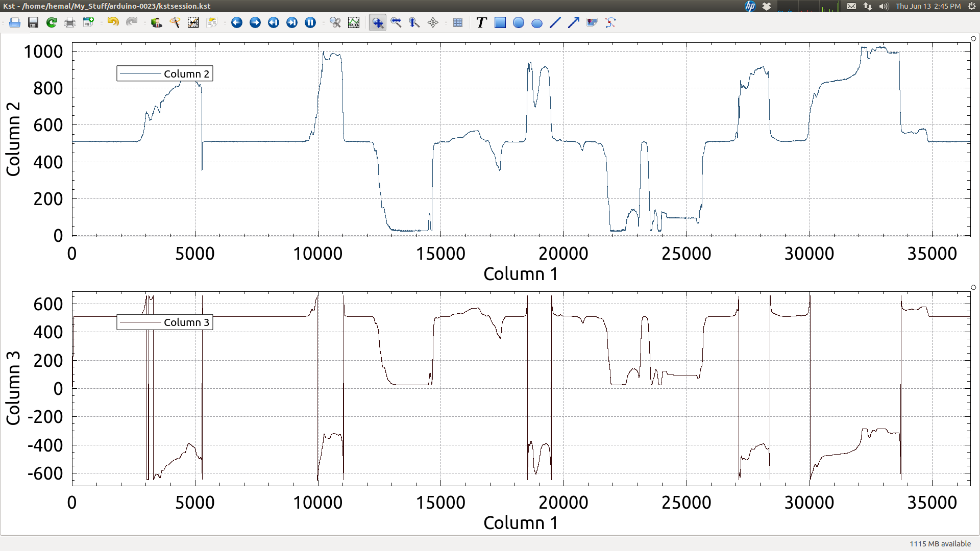
Task: Click the Column 3 legend box
Action: [165, 322]
